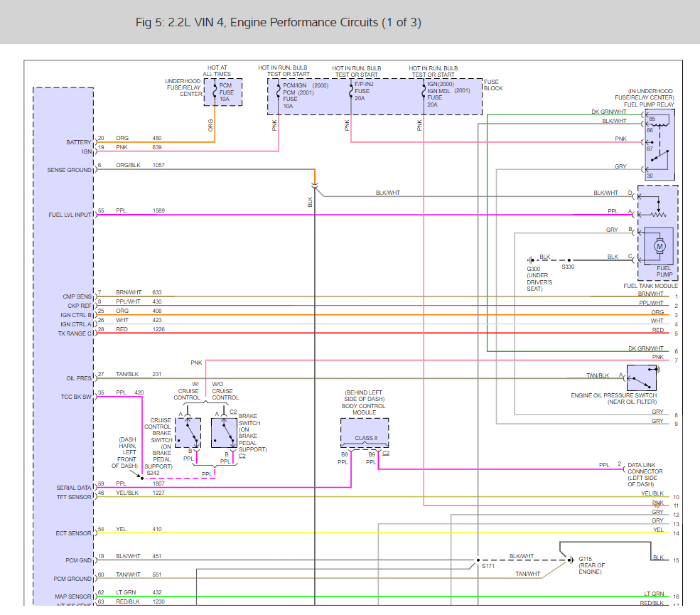The width and height of the screenshot is (700, 615).
Task: Click the fuel pump relay box
Action: point(659,146)
